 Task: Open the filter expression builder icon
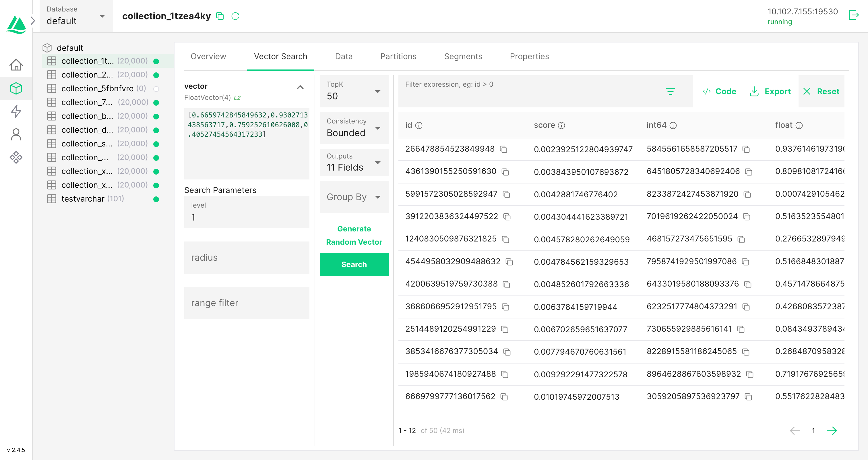(670, 91)
